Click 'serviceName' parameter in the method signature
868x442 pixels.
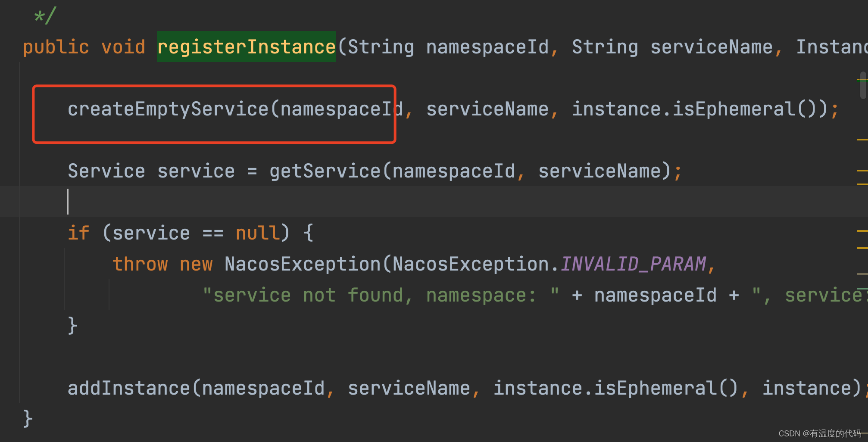tap(711, 47)
